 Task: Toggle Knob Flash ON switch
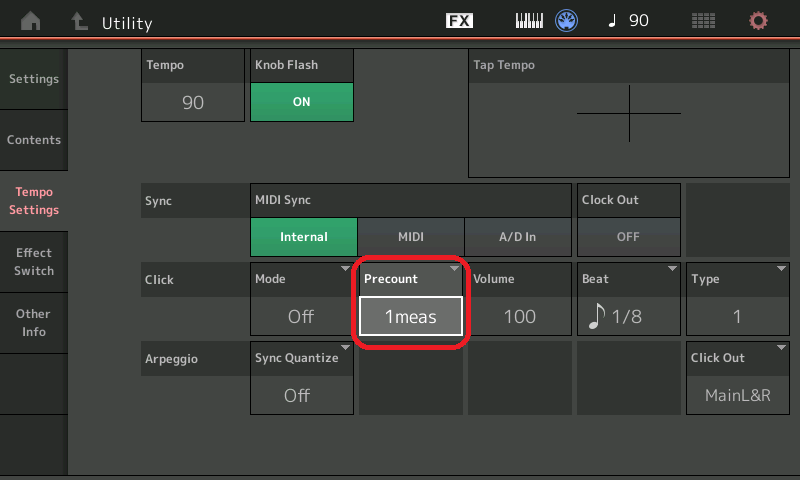[x=301, y=102]
